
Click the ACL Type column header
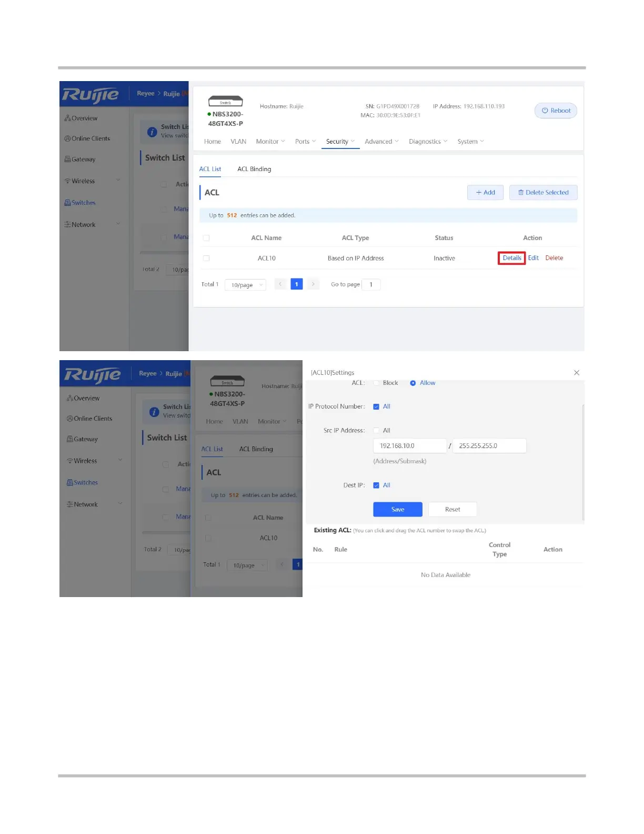point(356,238)
